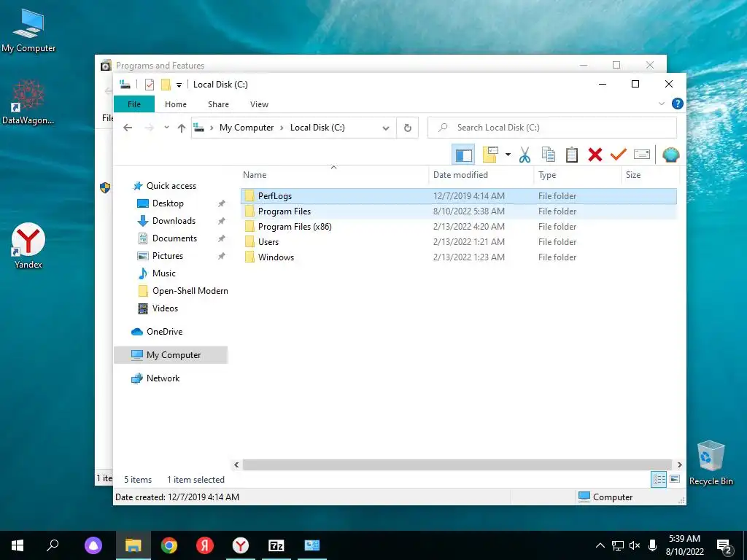Viewport: 747px width, 560px height.
Task: Open Desktop in the navigation pane
Action: (x=168, y=203)
